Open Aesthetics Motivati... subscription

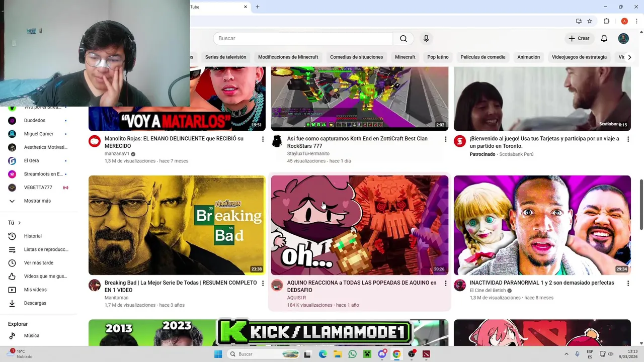click(38, 147)
